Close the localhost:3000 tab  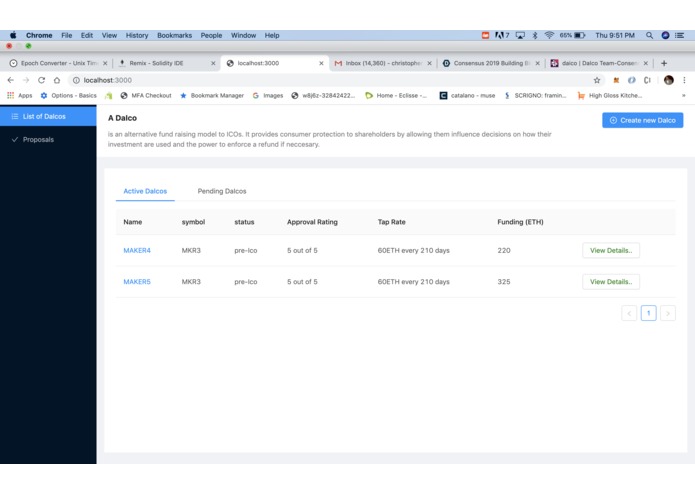click(321, 63)
